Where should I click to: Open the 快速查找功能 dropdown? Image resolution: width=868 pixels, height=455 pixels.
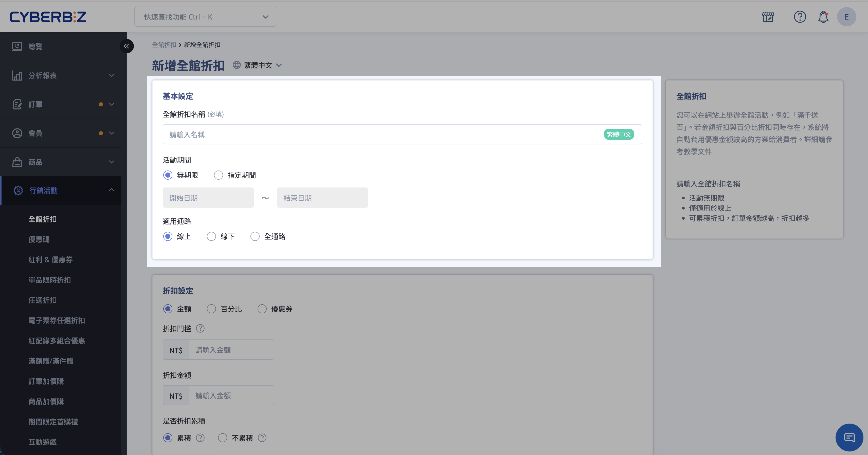tap(205, 17)
